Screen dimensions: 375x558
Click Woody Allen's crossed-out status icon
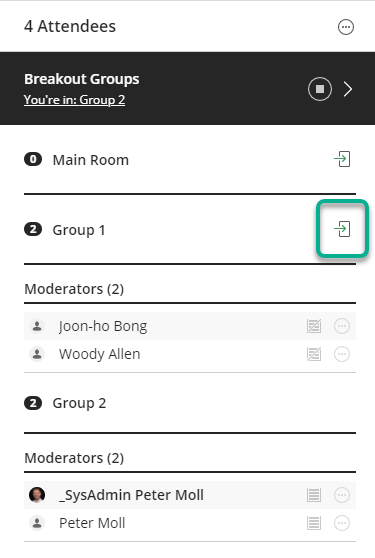pos(314,354)
